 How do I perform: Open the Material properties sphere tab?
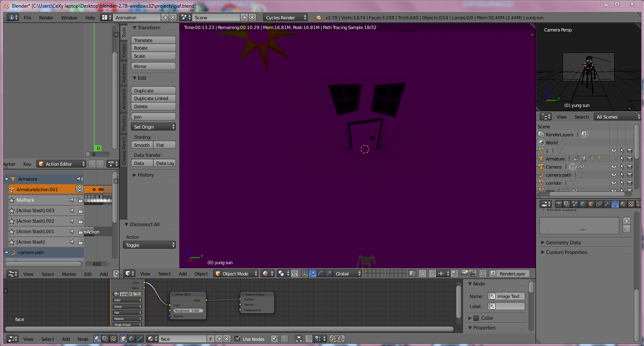click(623, 204)
